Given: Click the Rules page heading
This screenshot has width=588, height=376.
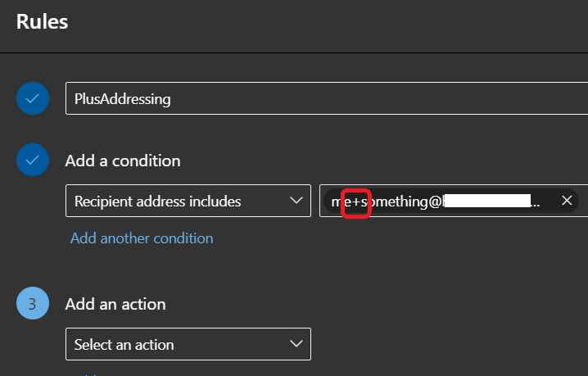Looking at the screenshot, I should pos(42,22).
